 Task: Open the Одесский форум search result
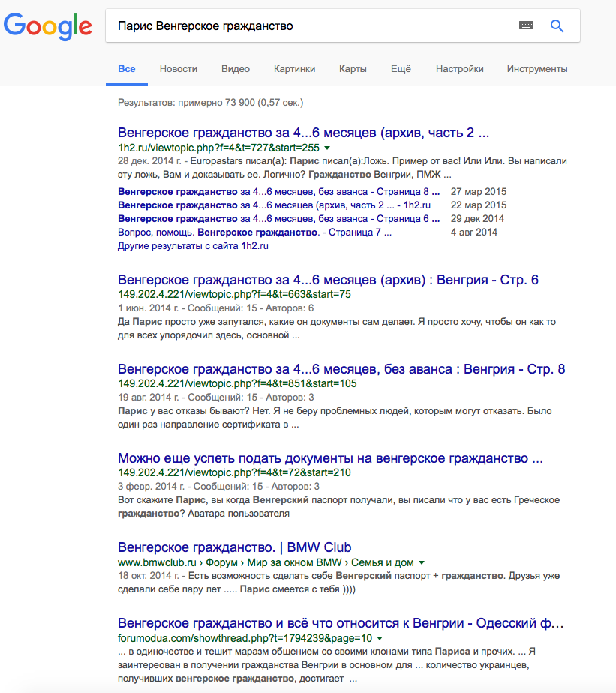click(341, 624)
